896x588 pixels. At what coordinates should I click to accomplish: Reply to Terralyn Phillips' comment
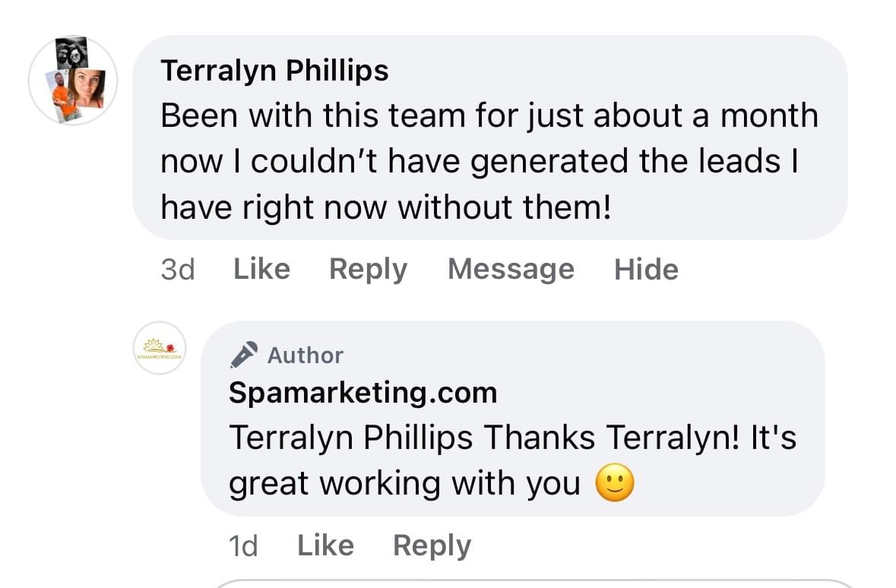coord(368,269)
